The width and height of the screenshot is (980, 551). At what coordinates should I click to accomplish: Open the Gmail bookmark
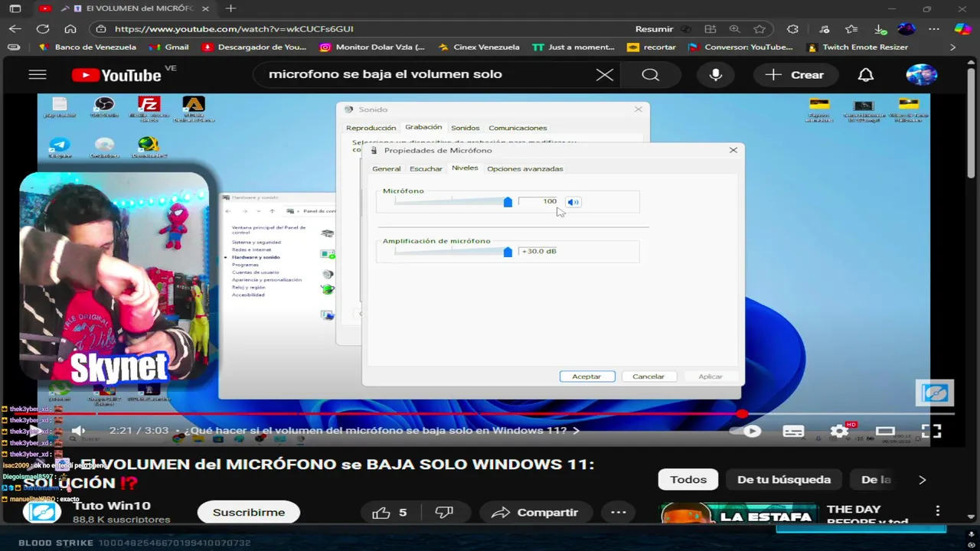tap(169, 47)
